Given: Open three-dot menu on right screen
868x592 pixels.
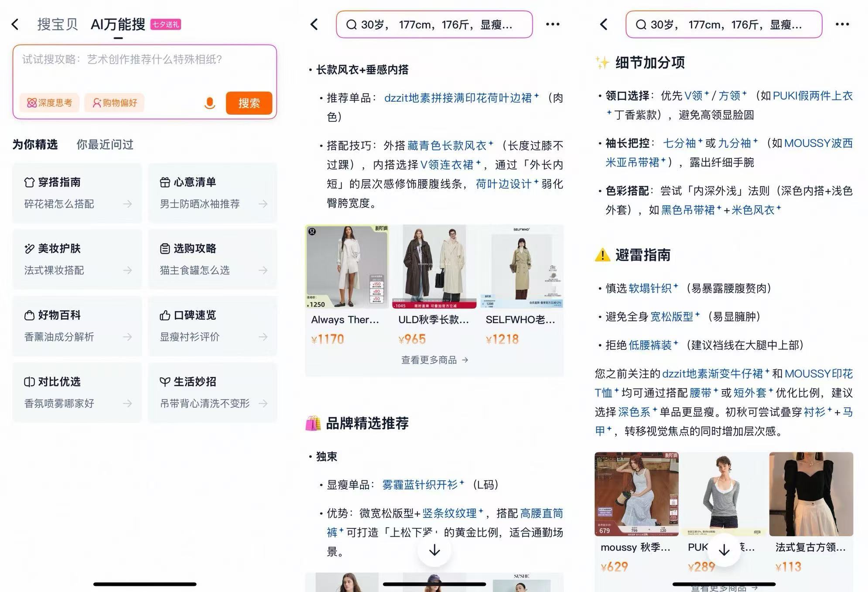Looking at the screenshot, I should [842, 24].
